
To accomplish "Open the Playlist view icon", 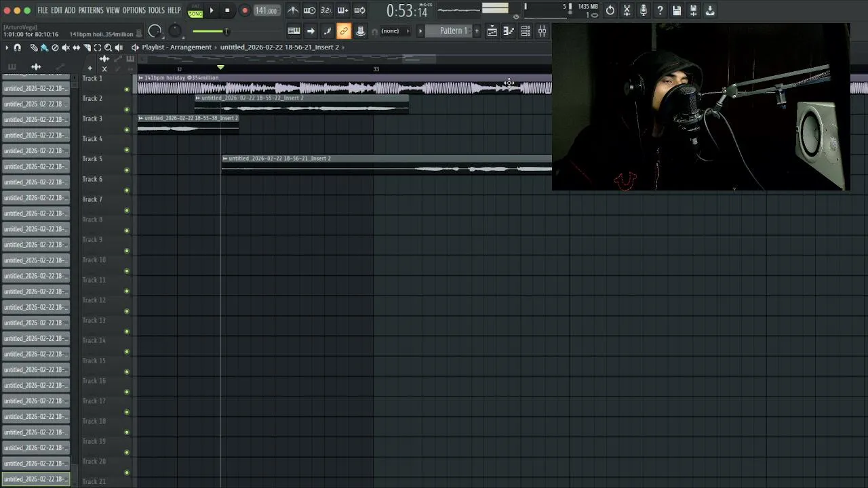I will pyautogui.click(x=492, y=30).
